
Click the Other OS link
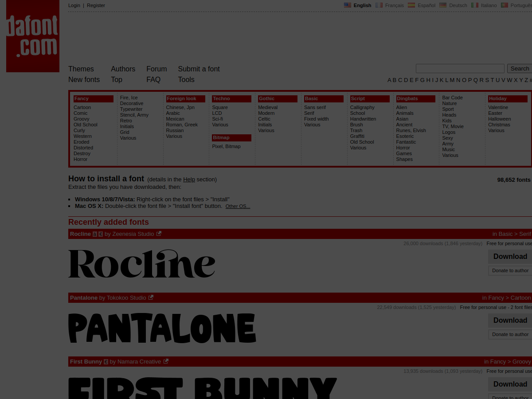coord(238,206)
